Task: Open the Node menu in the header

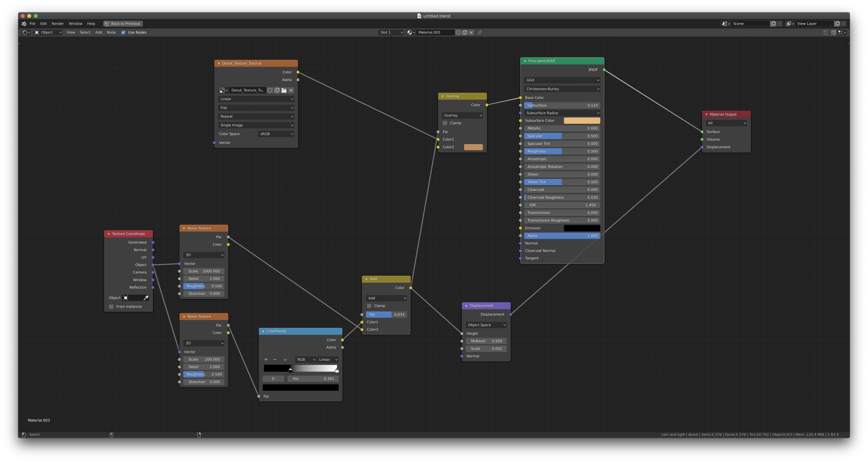Action: tap(111, 32)
